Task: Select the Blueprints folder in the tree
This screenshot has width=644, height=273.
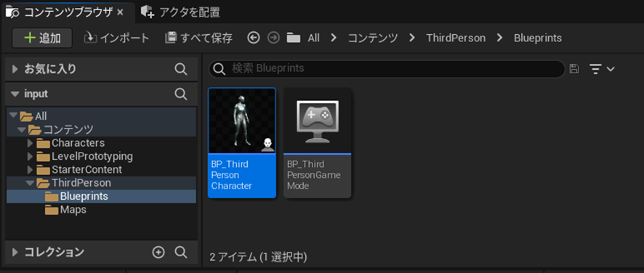Action: point(102,196)
